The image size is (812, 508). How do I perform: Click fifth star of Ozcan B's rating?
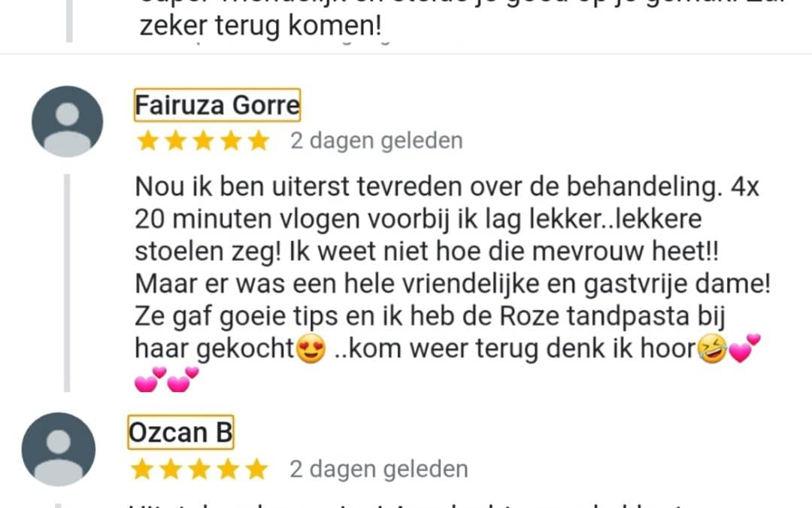[256, 469]
